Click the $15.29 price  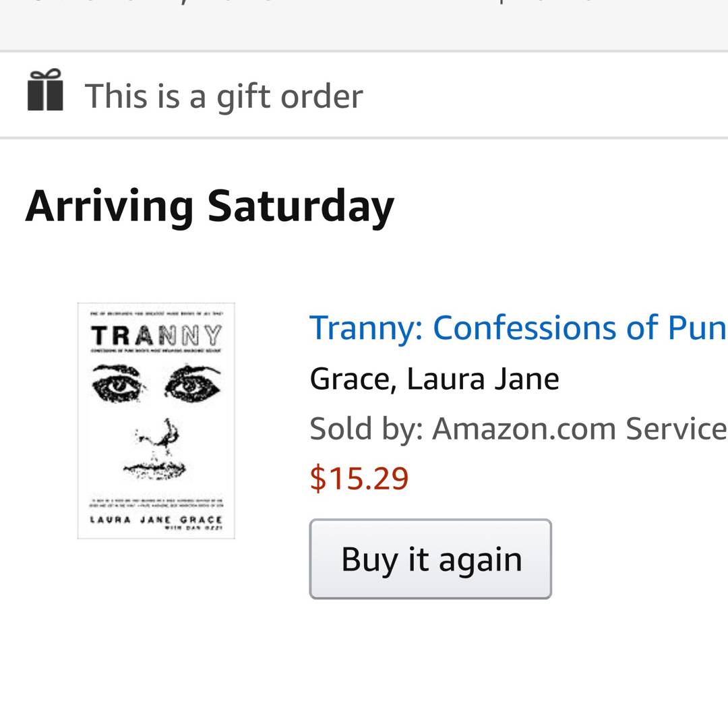click(359, 478)
